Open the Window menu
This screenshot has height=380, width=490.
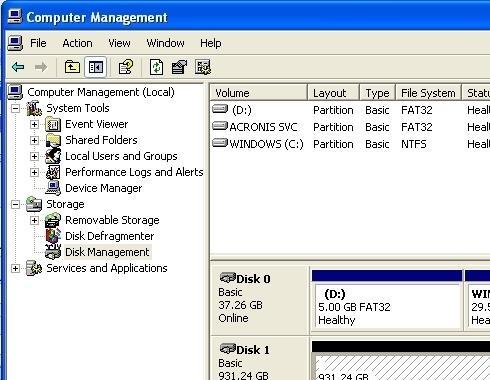coord(165,43)
